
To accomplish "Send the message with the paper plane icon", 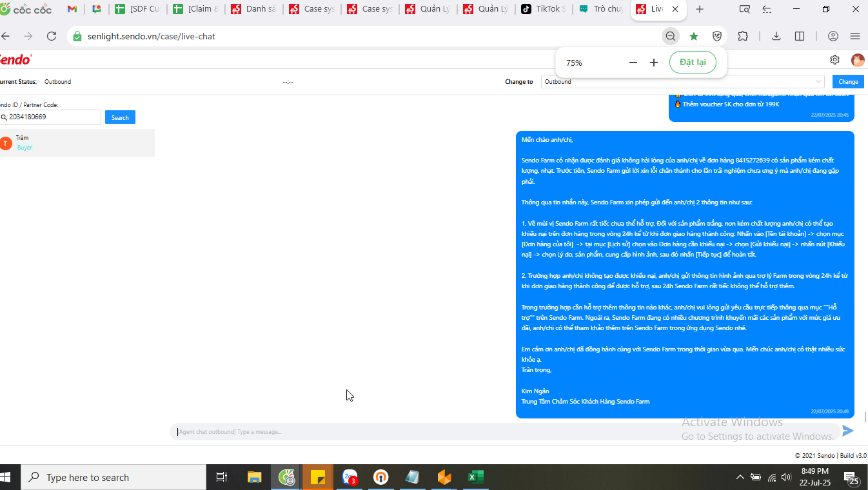I will [x=848, y=431].
